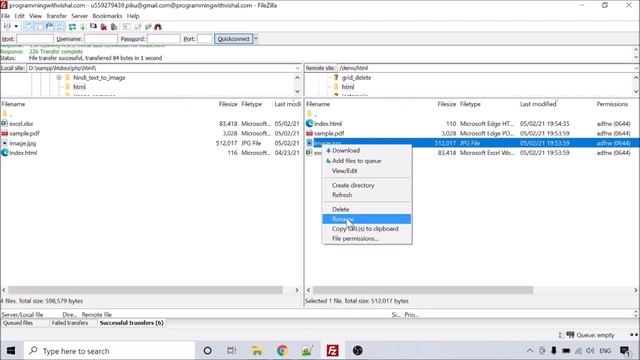Choose Create directory in context menu

(x=367, y=185)
